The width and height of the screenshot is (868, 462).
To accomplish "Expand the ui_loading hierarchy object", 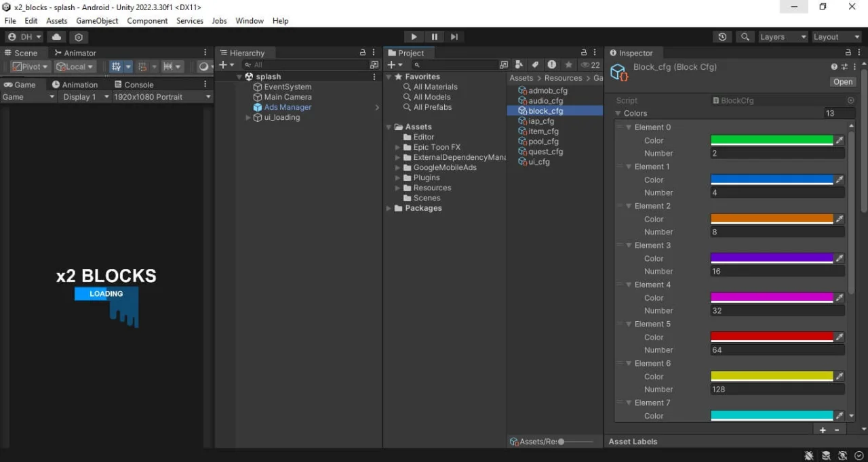I will pyautogui.click(x=248, y=117).
